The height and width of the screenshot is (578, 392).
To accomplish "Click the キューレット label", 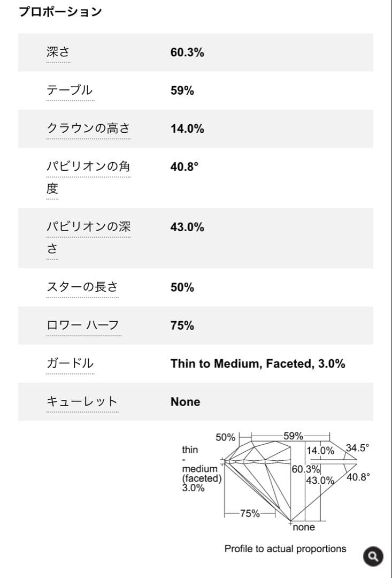I will [x=82, y=402].
